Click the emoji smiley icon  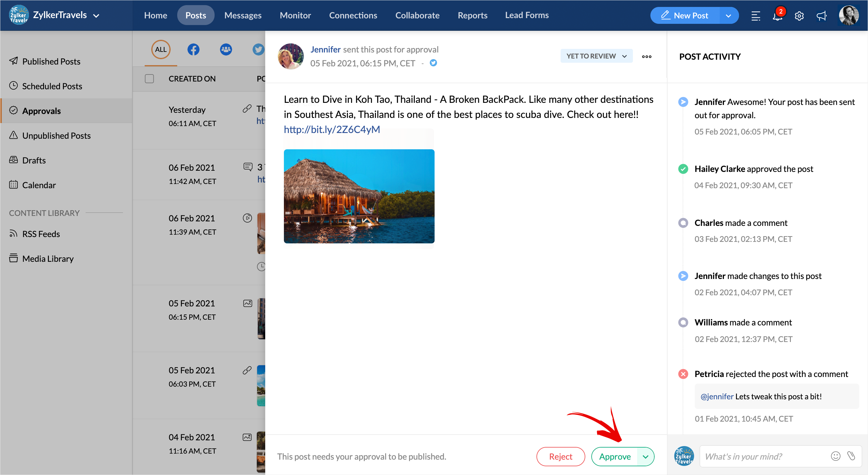pos(835,456)
